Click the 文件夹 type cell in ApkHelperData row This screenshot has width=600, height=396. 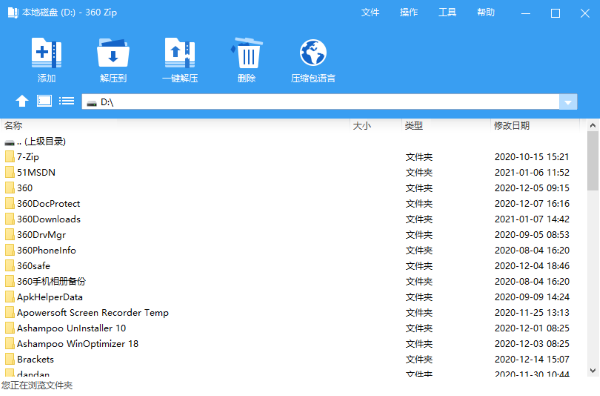pyautogui.click(x=419, y=297)
